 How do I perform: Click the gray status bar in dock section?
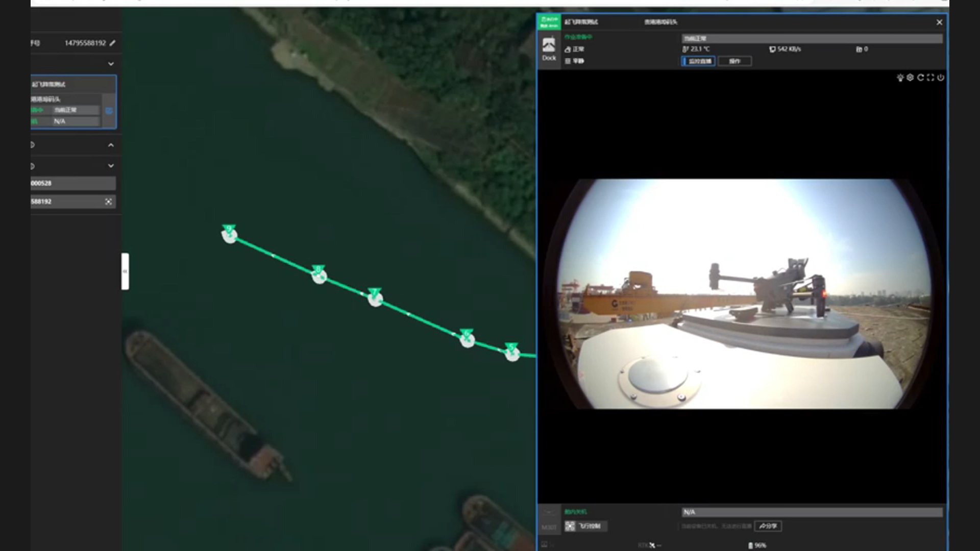pyautogui.click(x=812, y=39)
